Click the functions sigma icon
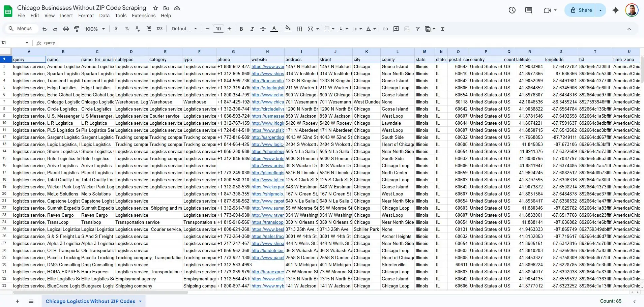The height and width of the screenshot is (307, 644). 443,29
